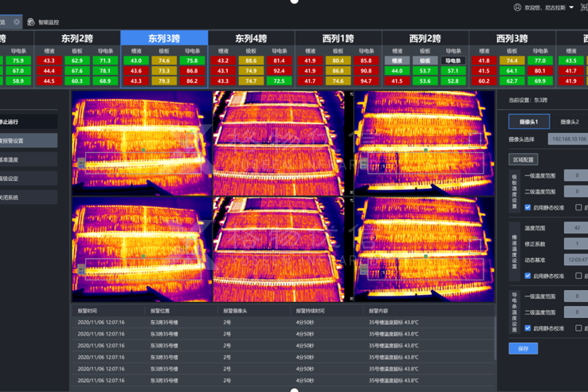This screenshot has width=588, height=392.
Task: Click the 区域配置 button
Action: pyautogui.click(x=523, y=159)
